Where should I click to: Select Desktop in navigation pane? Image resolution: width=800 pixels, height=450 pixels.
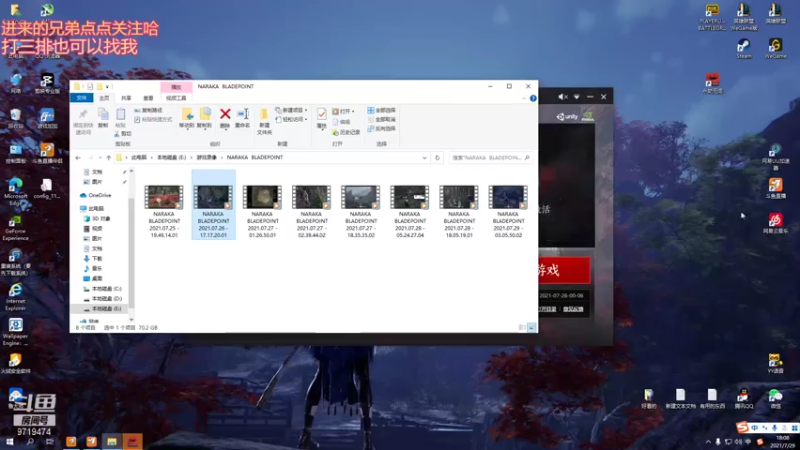pos(93,279)
